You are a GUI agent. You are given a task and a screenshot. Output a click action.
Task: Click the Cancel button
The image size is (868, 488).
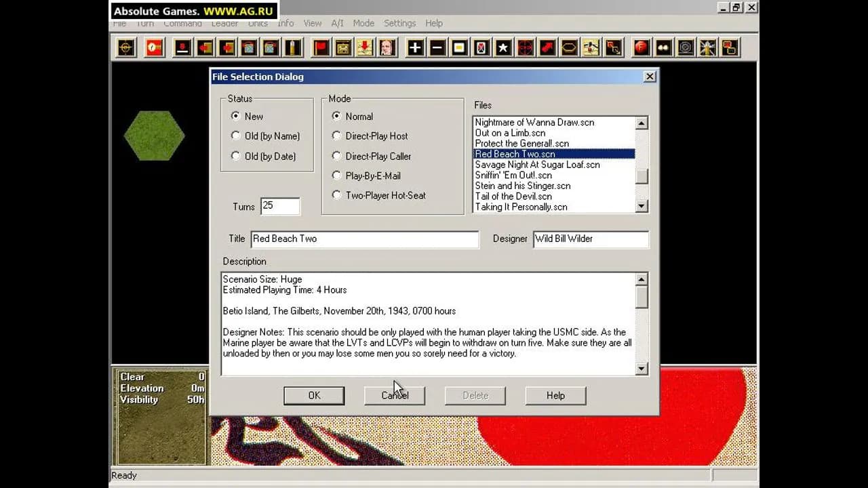(395, 396)
